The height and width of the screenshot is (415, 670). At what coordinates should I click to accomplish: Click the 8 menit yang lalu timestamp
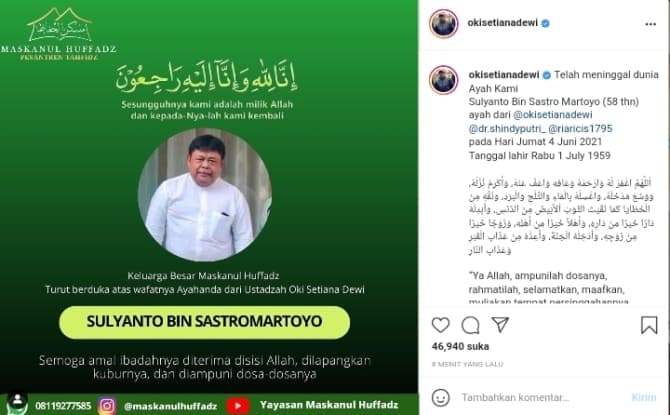point(467,364)
